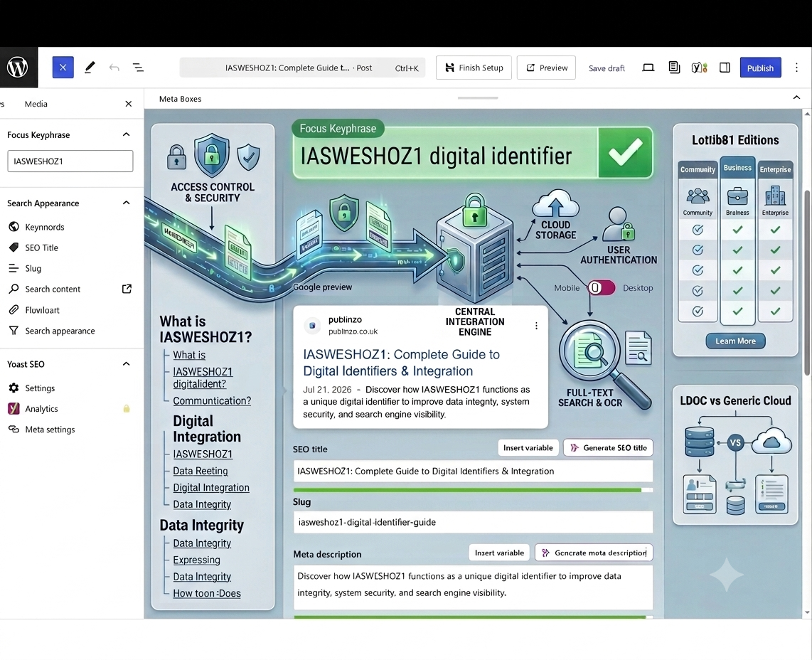Click Save draft
The width and height of the screenshot is (812, 660).
pos(607,68)
